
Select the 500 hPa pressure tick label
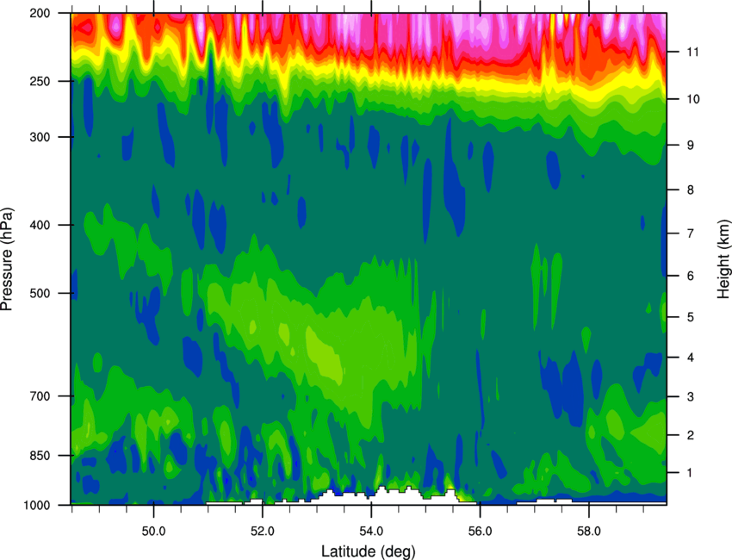(x=40, y=293)
